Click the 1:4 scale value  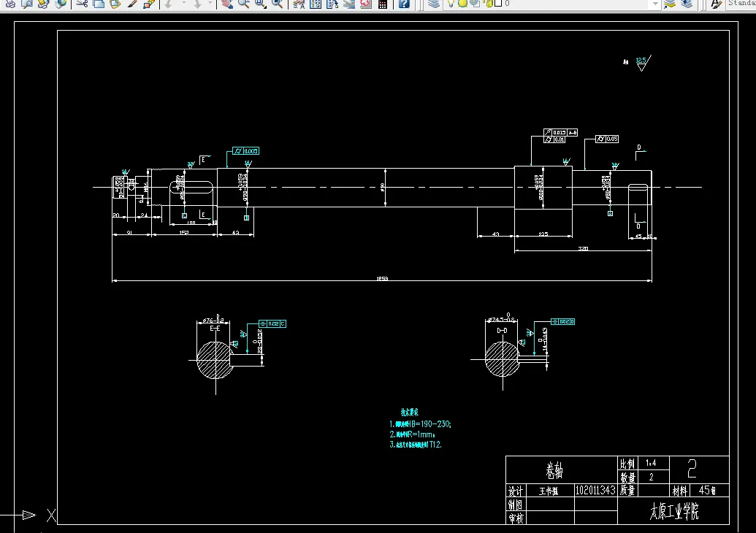[x=651, y=463]
